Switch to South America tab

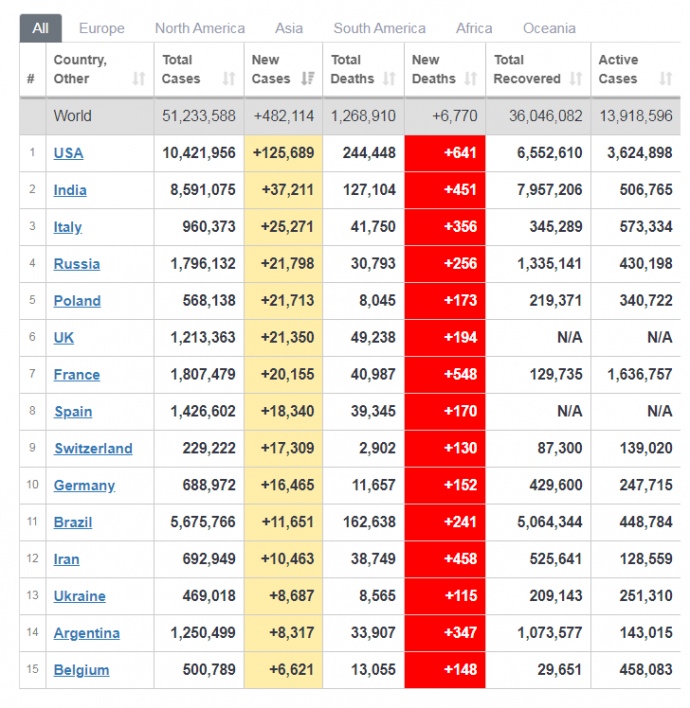click(x=379, y=28)
